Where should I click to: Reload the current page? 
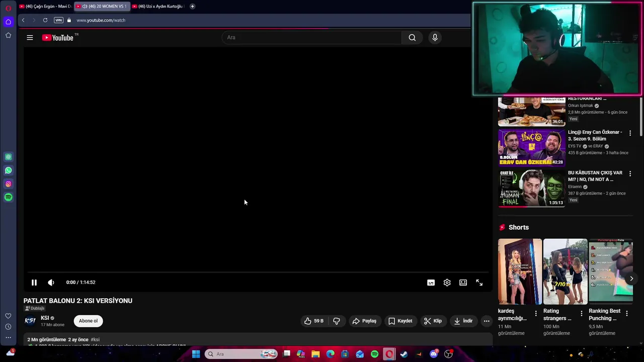(45, 20)
